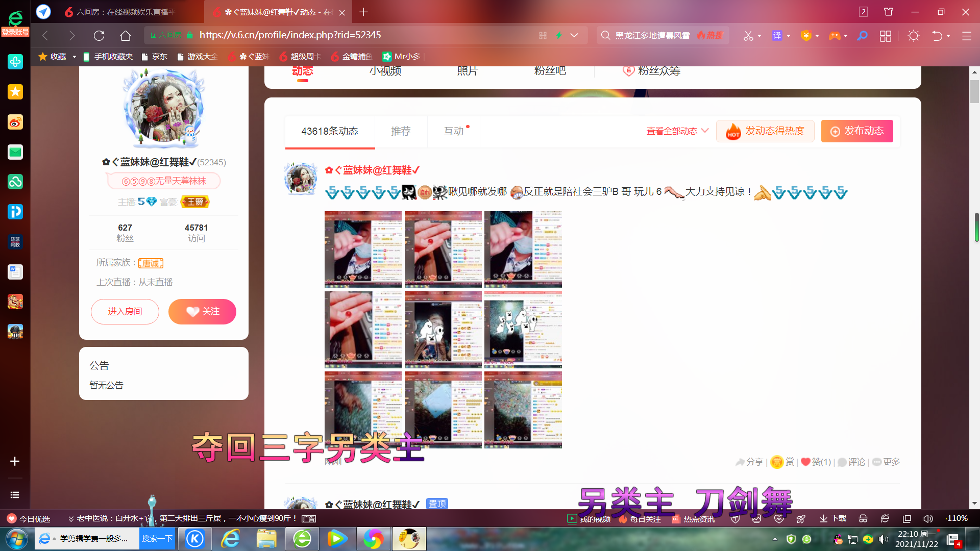This screenshot has height=551, width=980.
Task: Open the rocket accelerator status bar icon
Action: (x=801, y=518)
